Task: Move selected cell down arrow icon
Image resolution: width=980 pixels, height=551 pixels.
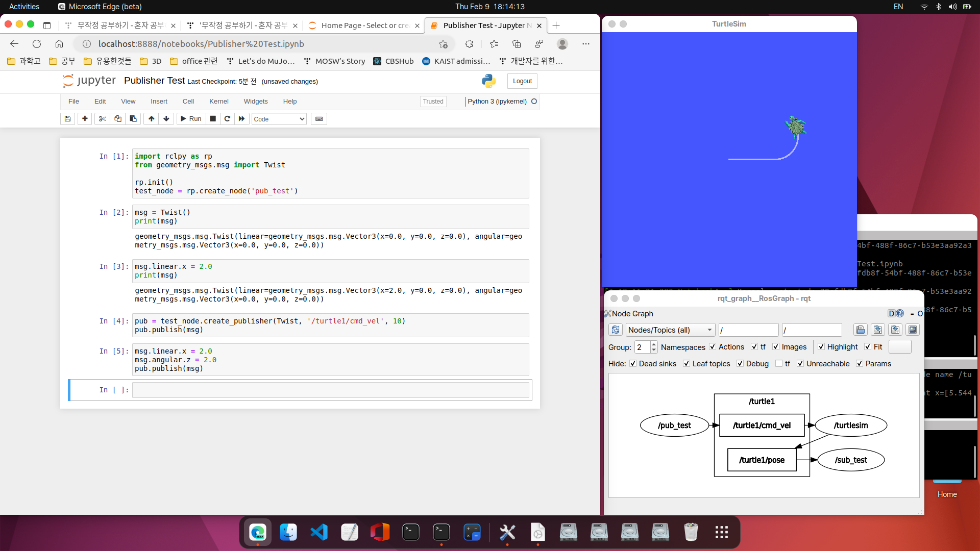Action: tap(166, 119)
